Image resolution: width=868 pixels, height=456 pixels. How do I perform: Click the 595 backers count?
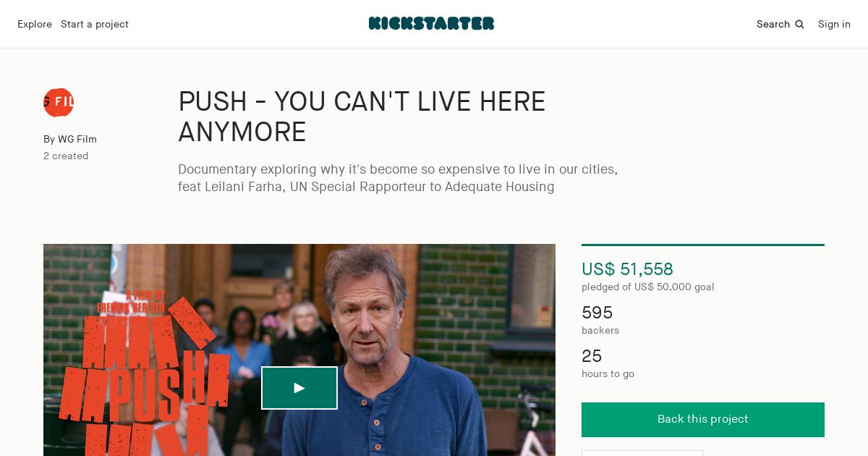pyautogui.click(x=597, y=313)
